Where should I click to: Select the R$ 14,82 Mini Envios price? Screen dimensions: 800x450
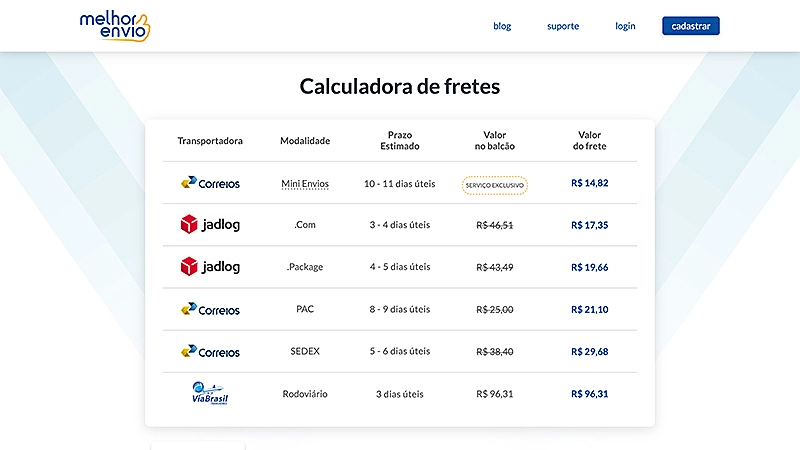coord(589,183)
